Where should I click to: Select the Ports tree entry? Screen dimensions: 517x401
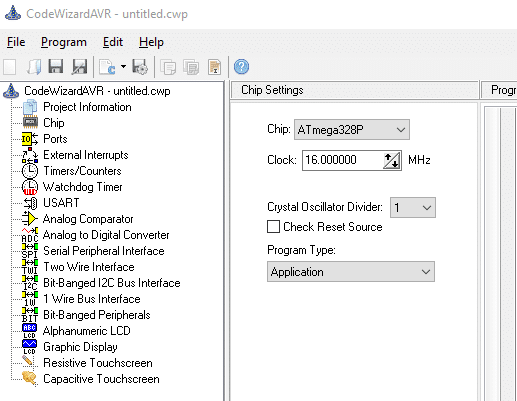point(55,139)
